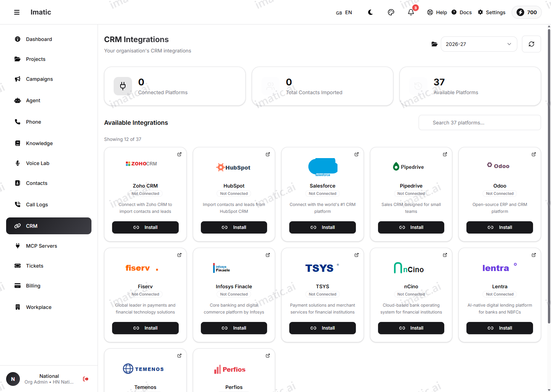Viewport: 551px width, 392px height.
Task: Open HubSpot external link icon
Action: (268, 154)
